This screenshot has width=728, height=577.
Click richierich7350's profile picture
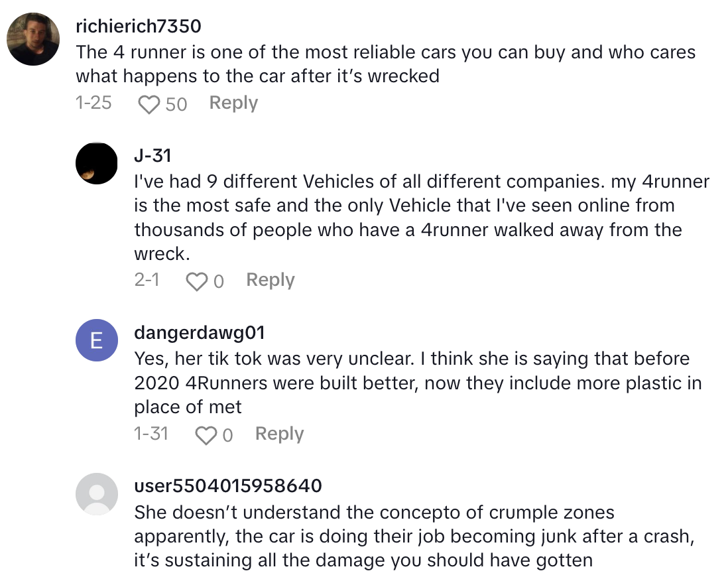pyautogui.click(x=32, y=39)
